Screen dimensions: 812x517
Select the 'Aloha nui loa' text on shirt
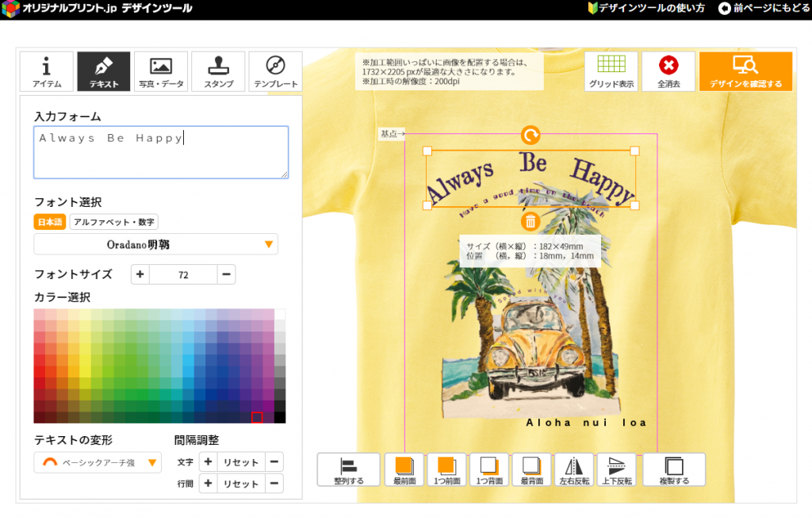point(586,423)
